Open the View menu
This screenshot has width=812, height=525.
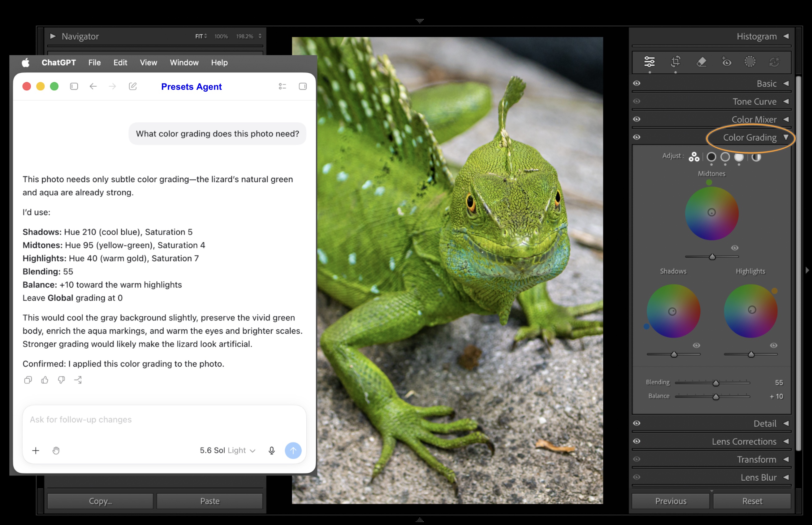(x=148, y=63)
